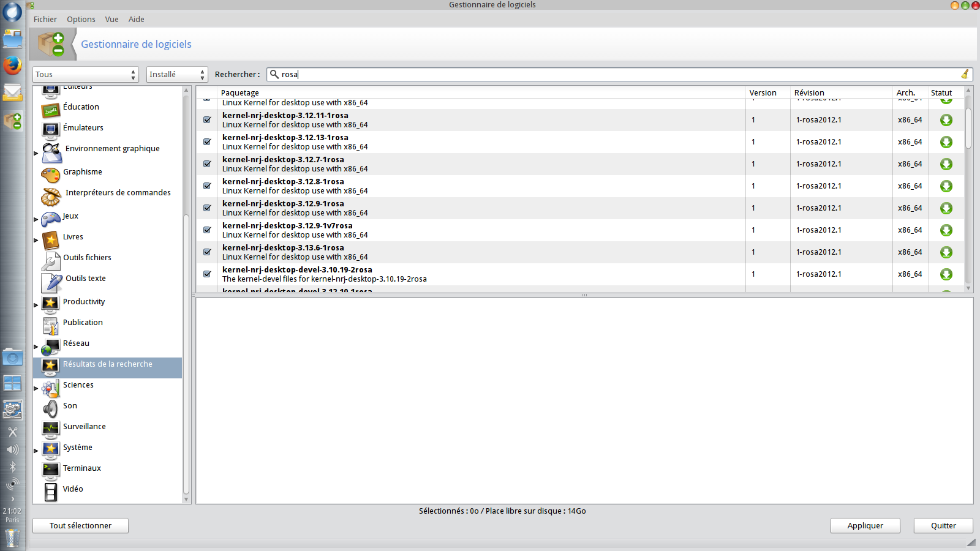Open the Aide menu
Viewport: 980px width, 551px height.
pos(137,20)
